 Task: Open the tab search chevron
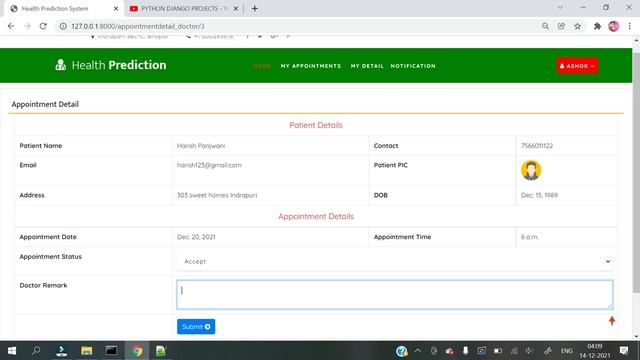tap(560, 7)
